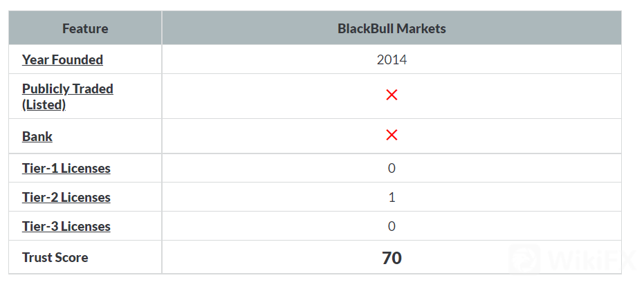Open the Year Founded link
Image resolution: width=644 pixels, height=289 pixels.
(62, 60)
